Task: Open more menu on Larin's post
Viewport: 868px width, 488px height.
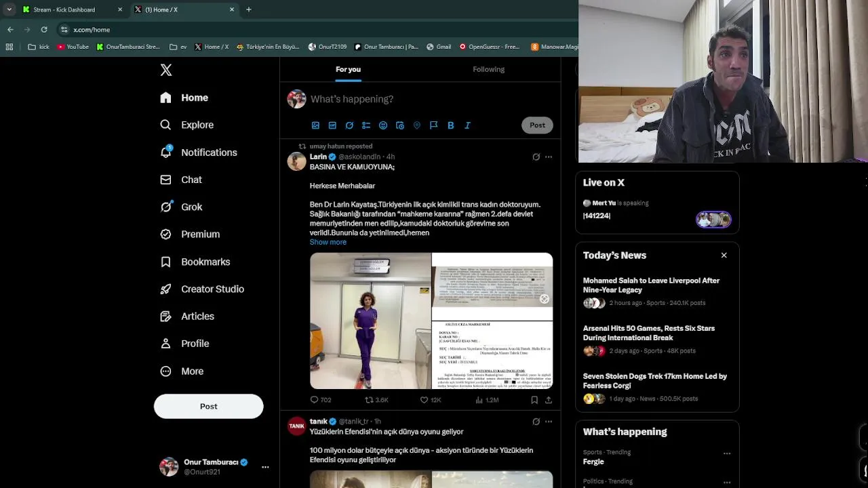Action: [x=549, y=157]
